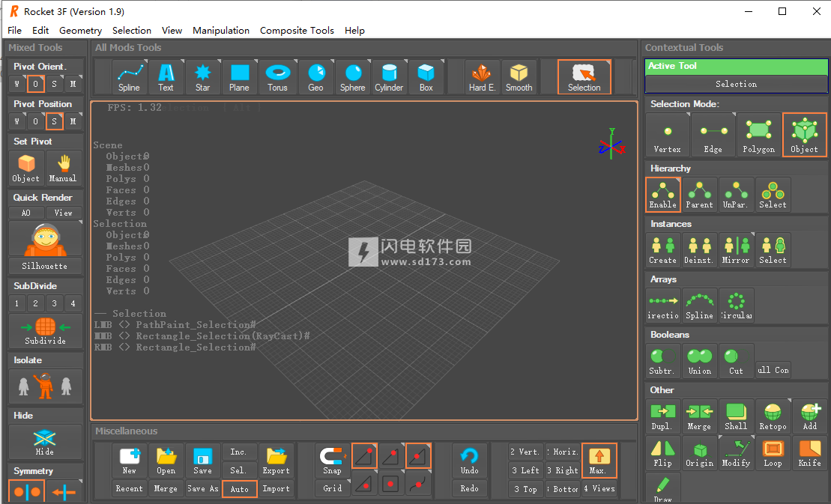Undo the last action

[x=470, y=461]
